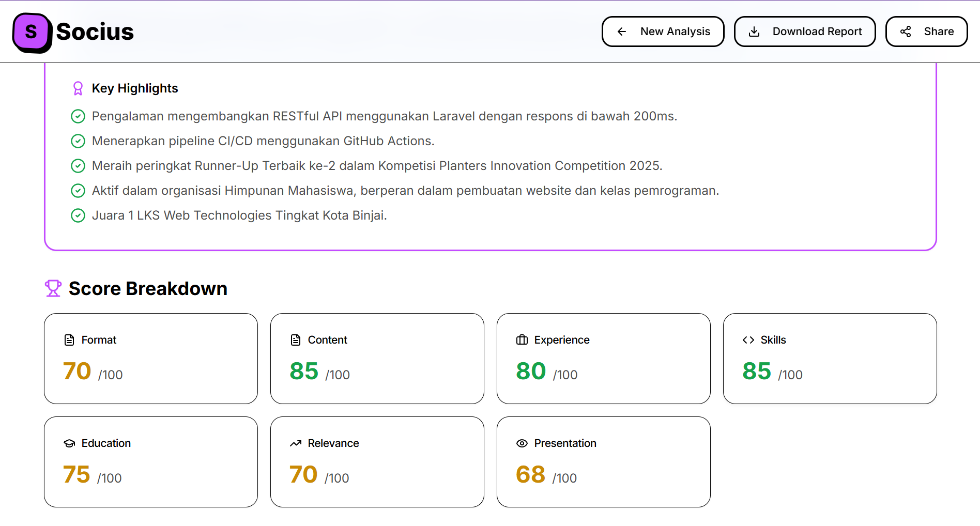Screen dimensions: 980x526
Task: Select the Skills score card
Action: tap(830, 359)
